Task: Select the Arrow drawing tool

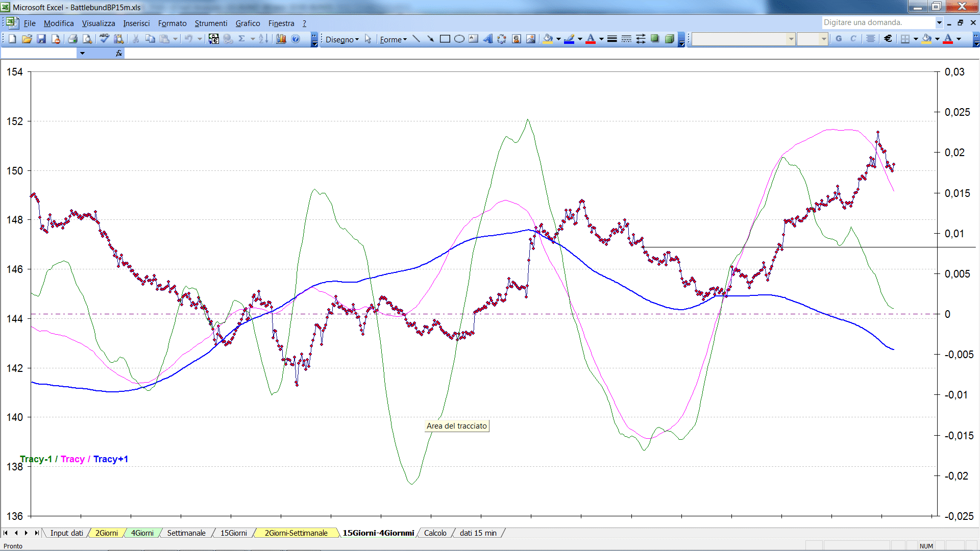Action: click(431, 39)
